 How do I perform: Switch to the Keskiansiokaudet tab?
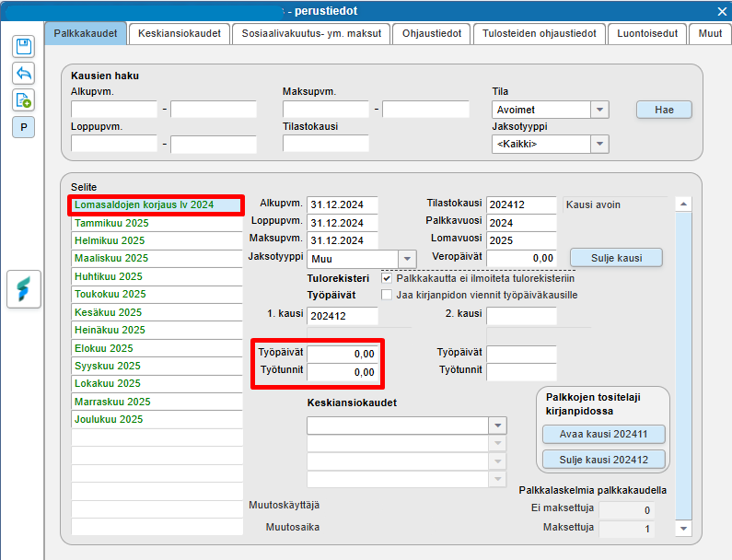click(180, 34)
